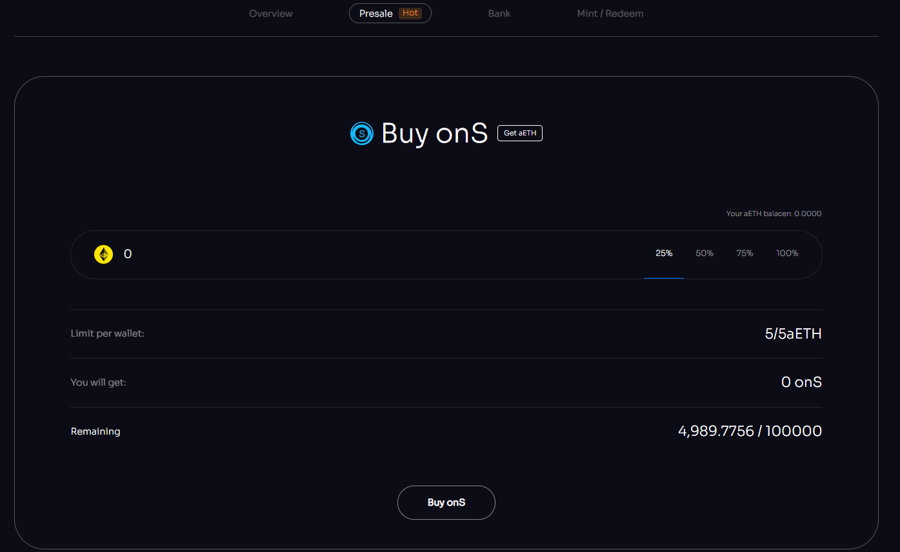Viewport: 900px width, 552px height.
Task: Click the You will get value
Action: (x=801, y=382)
